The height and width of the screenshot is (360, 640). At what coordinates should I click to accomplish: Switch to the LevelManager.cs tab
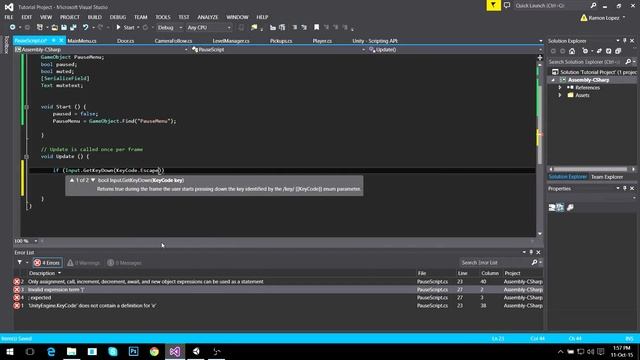pos(231,41)
